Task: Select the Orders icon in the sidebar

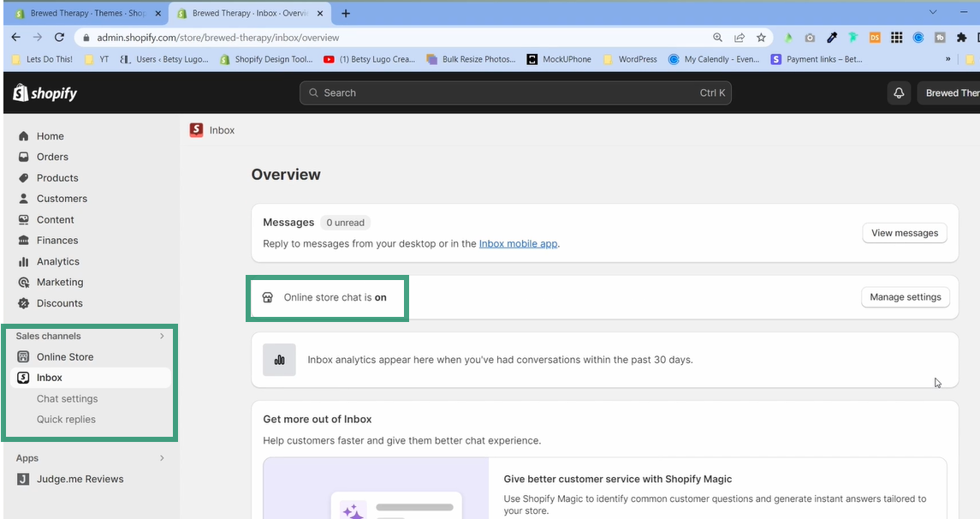Action: [24, 157]
